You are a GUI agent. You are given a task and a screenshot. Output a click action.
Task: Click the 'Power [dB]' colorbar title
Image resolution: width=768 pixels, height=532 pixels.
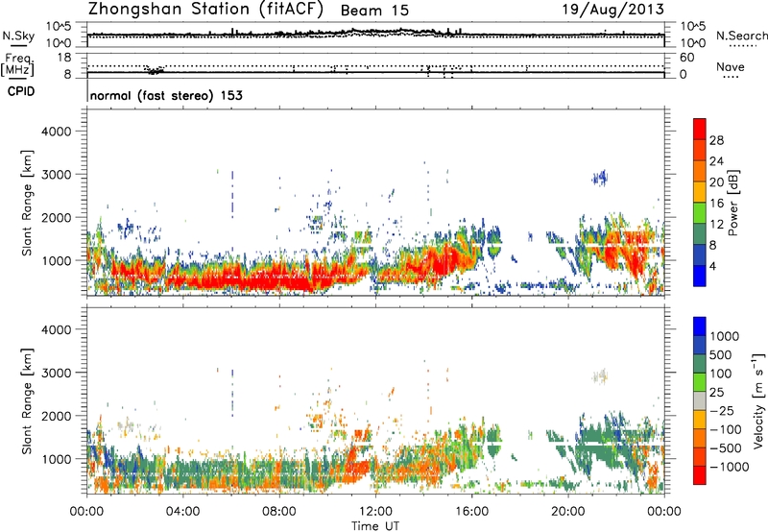coord(732,203)
